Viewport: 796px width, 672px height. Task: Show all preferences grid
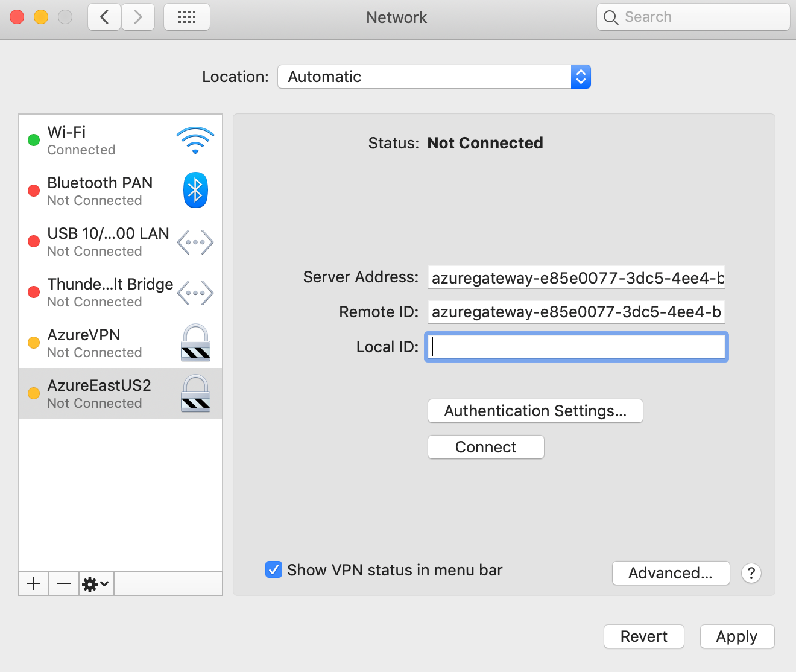(187, 17)
